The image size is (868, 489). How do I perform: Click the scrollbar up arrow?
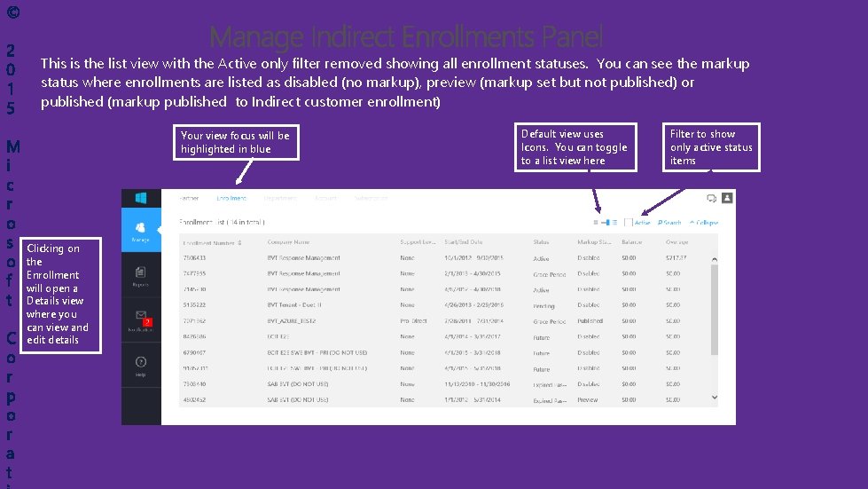714,259
